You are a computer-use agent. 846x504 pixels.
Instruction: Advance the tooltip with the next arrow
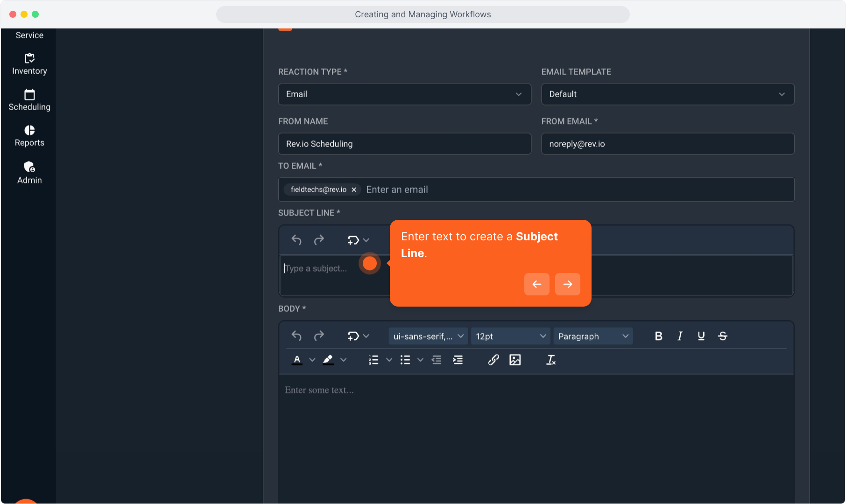567,284
